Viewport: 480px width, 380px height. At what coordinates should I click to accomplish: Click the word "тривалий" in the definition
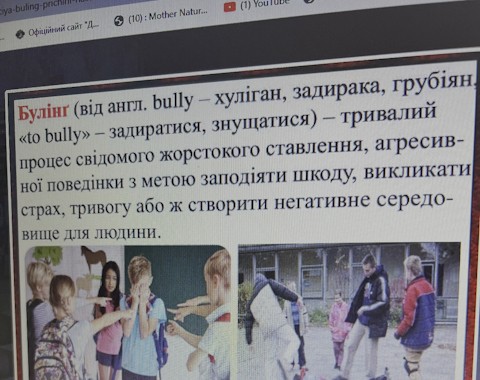(x=389, y=113)
